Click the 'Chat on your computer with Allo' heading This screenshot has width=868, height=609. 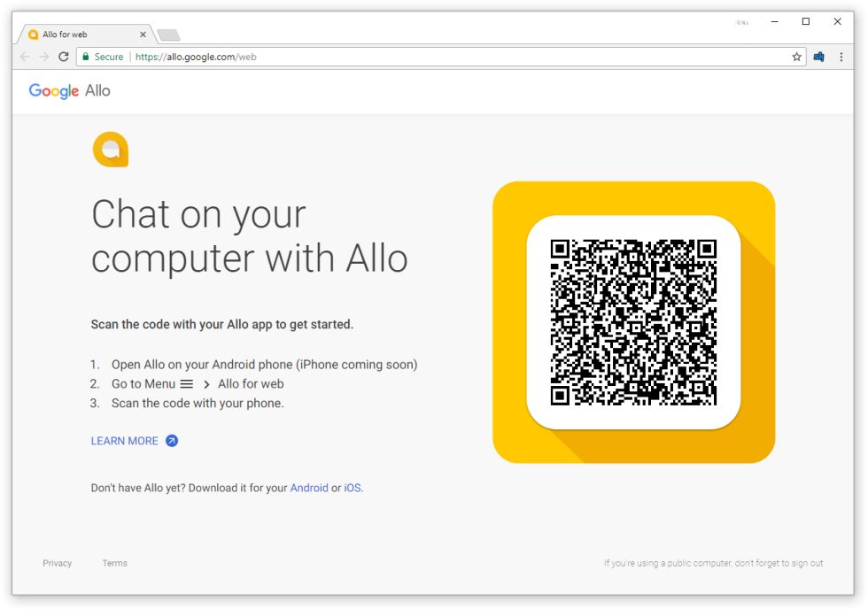point(250,236)
